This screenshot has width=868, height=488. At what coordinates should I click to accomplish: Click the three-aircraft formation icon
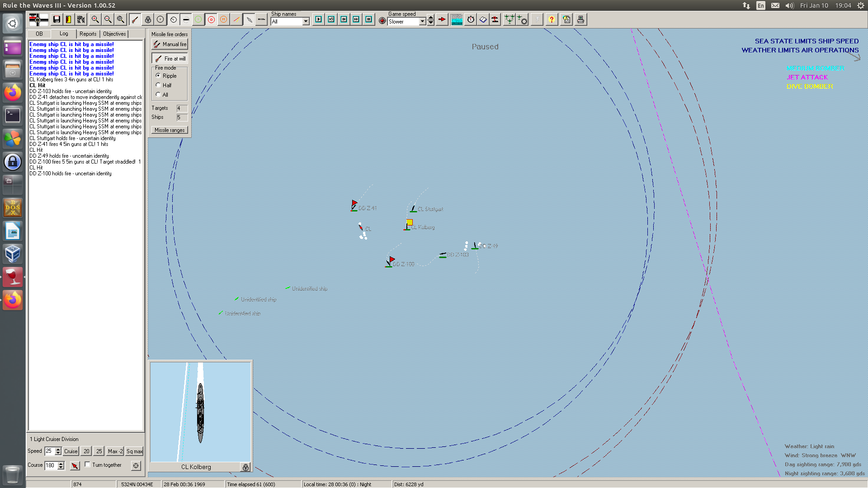coord(509,19)
